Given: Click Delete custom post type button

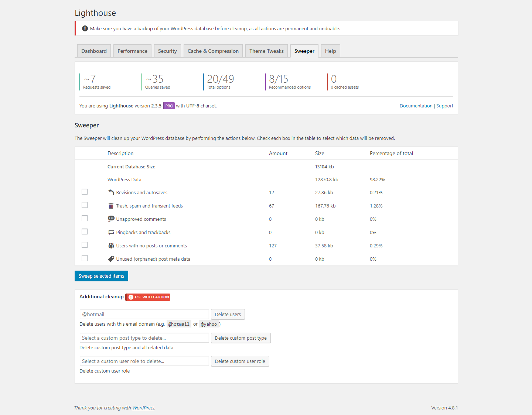Looking at the screenshot, I should pyautogui.click(x=241, y=338).
